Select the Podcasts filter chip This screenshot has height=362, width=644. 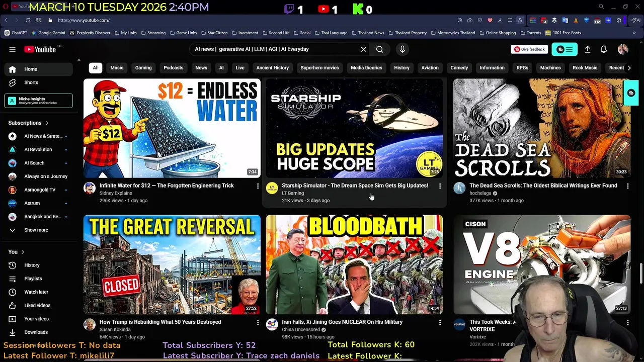pos(174,68)
